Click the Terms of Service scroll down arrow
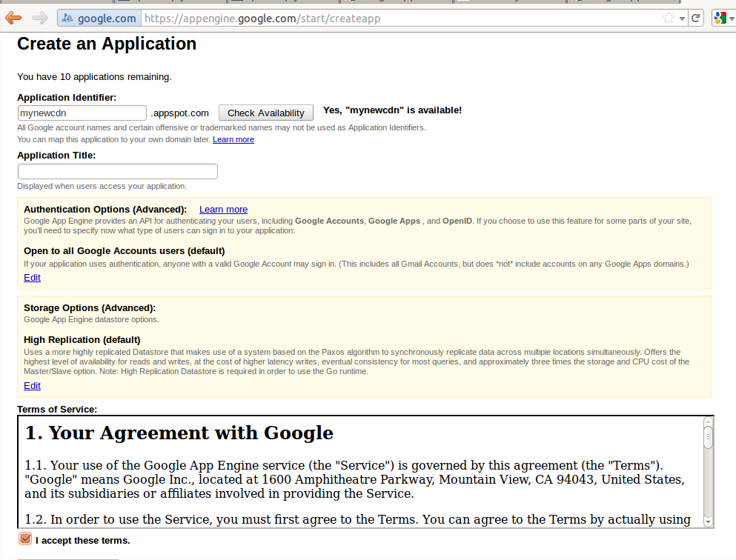736x560 pixels. [x=709, y=521]
